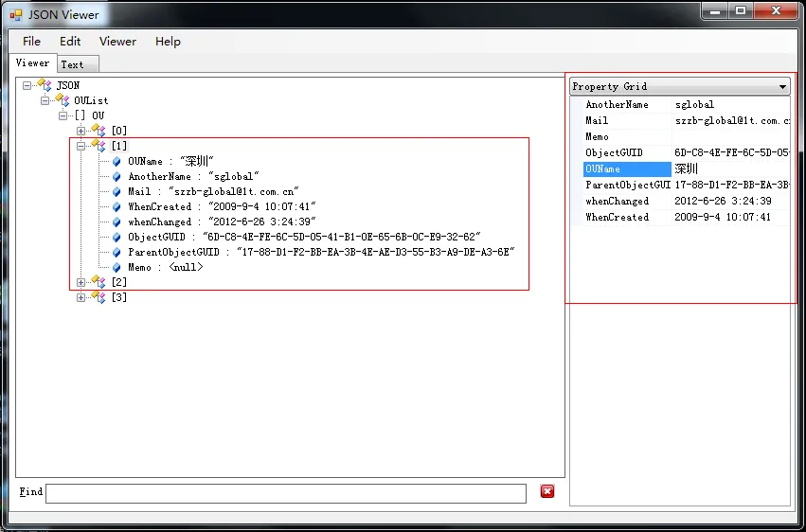
Task: Click the OUList object node icon
Action: click(63, 100)
